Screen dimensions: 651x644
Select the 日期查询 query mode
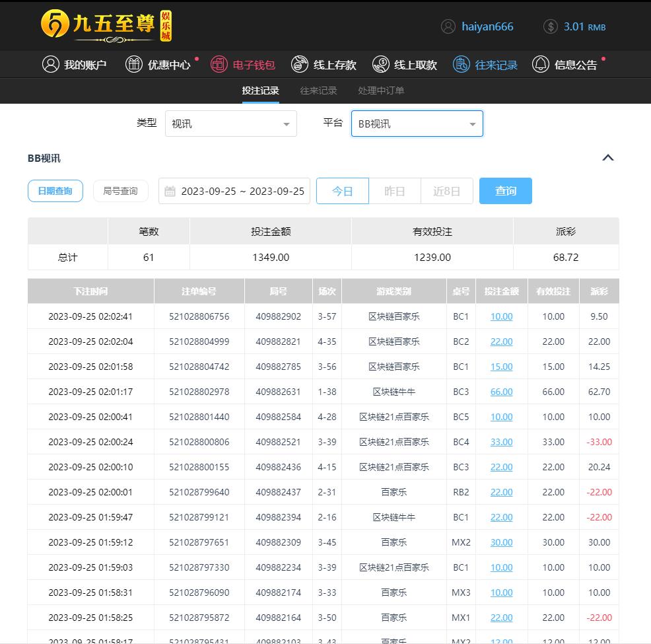(x=55, y=191)
